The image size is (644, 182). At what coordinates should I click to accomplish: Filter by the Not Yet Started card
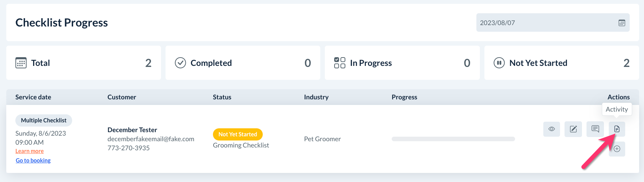coord(561,63)
